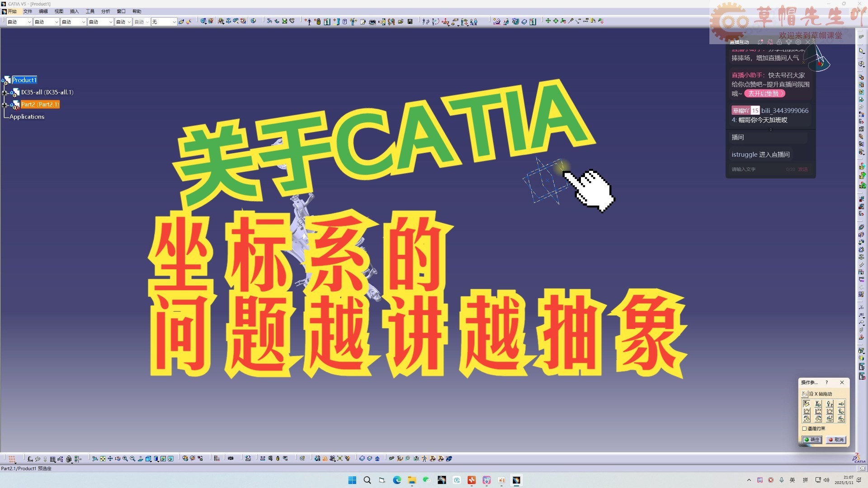Click the Zoom Out magnifier icon
Viewport: 868px width, 488px height.
132,459
